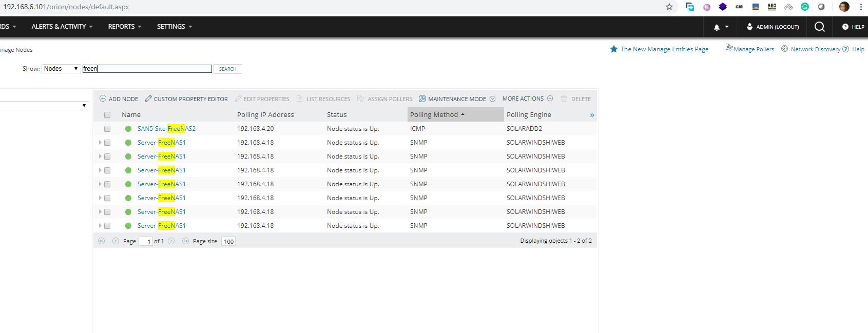Open the blue arrow window-transfer extension icon
The image size is (868, 333).
tap(690, 7)
